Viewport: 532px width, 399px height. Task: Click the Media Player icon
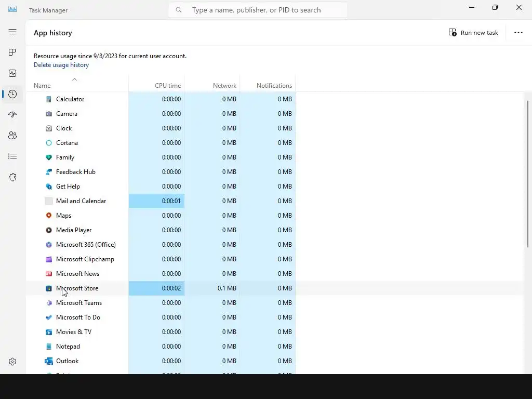tap(49, 230)
